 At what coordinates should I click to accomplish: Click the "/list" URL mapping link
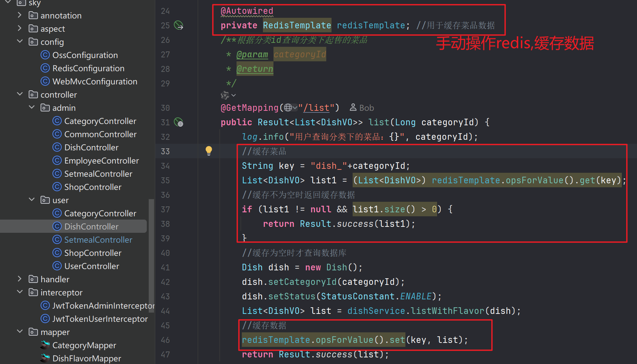tap(316, 108)
